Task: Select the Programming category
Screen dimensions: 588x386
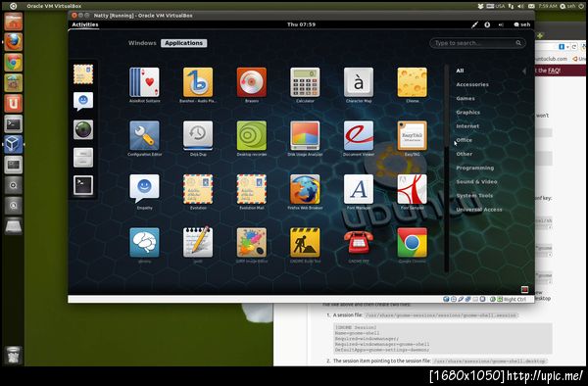Action: [x=474, y=168]
